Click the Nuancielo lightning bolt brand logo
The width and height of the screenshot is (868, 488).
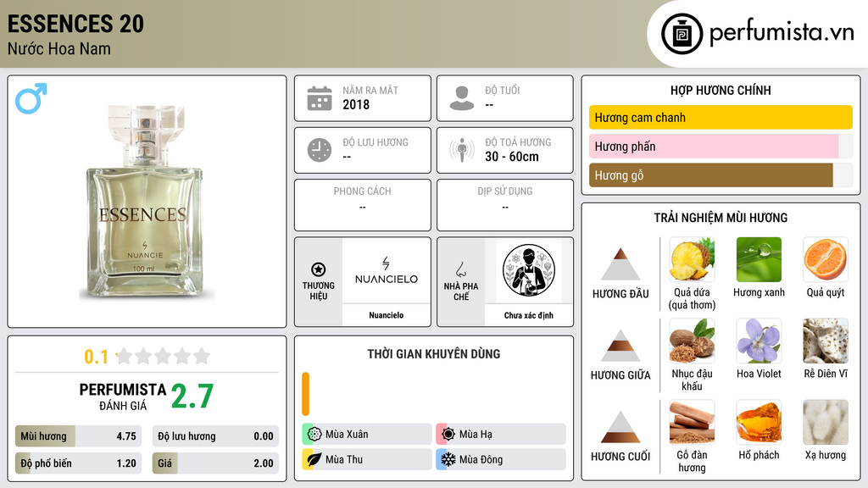point(387,270)
